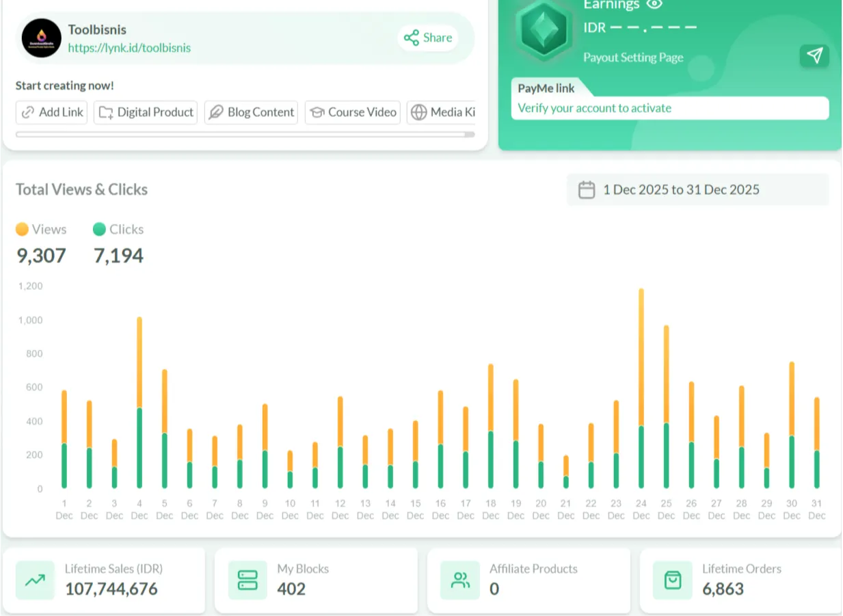Click the My Blocks stack icon
Image resolution: width=843 pixels, height=616 pixels.
247,580
